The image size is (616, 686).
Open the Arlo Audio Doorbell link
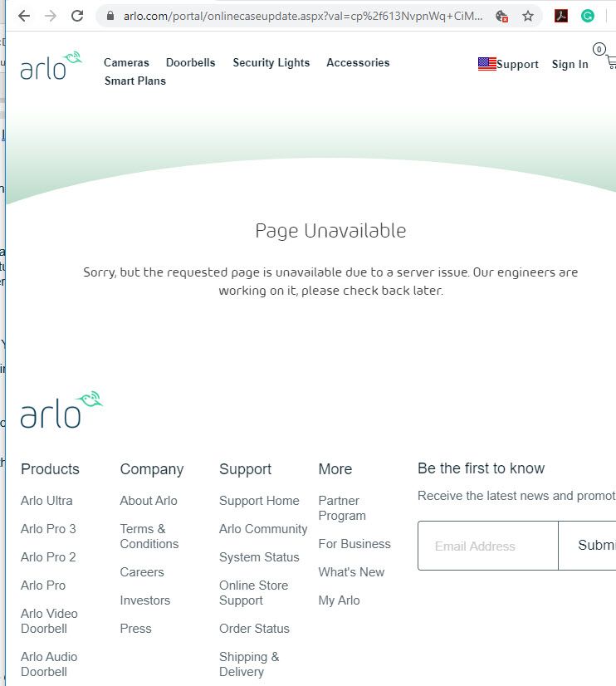pos(49,664)
